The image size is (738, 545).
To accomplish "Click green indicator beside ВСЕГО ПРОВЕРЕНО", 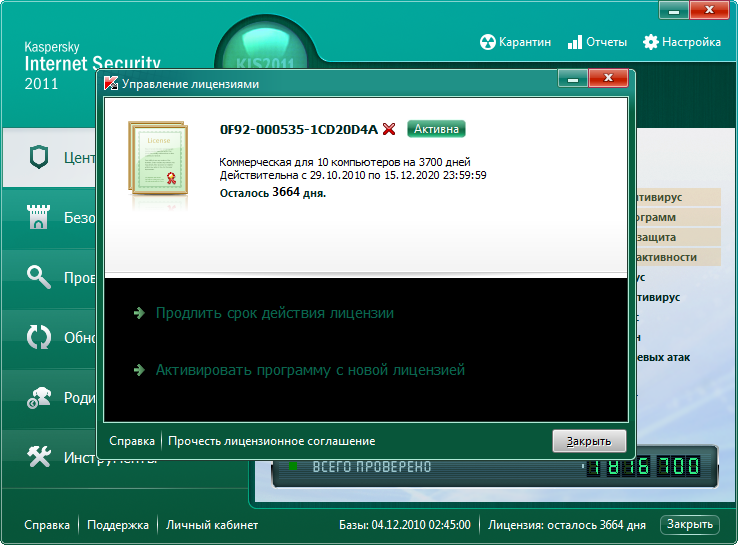I will (x=293, y=466).
